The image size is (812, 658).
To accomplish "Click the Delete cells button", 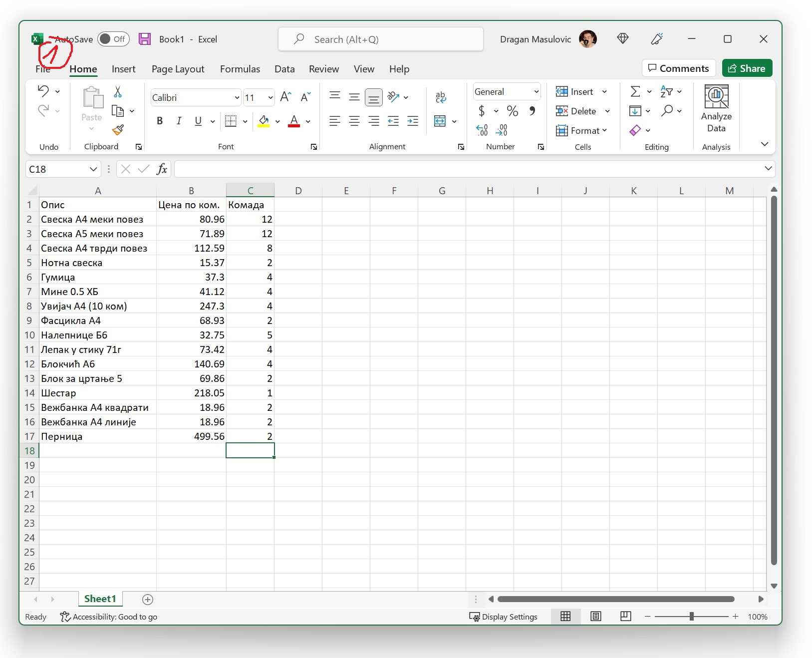I will [x=576, y=111].
